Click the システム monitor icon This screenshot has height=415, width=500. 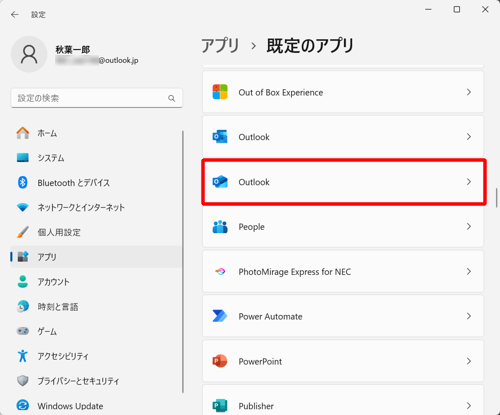[x=23, y=158]
